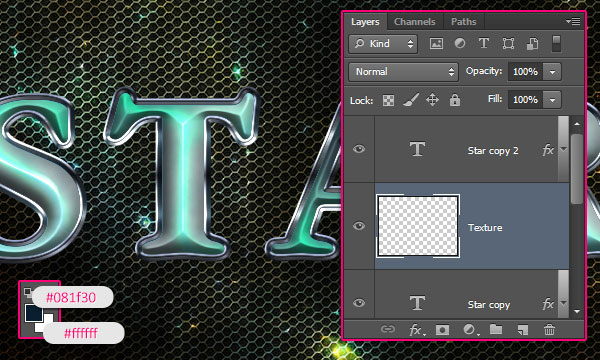Filter for shape layers icon

click(x=508, y=43)
